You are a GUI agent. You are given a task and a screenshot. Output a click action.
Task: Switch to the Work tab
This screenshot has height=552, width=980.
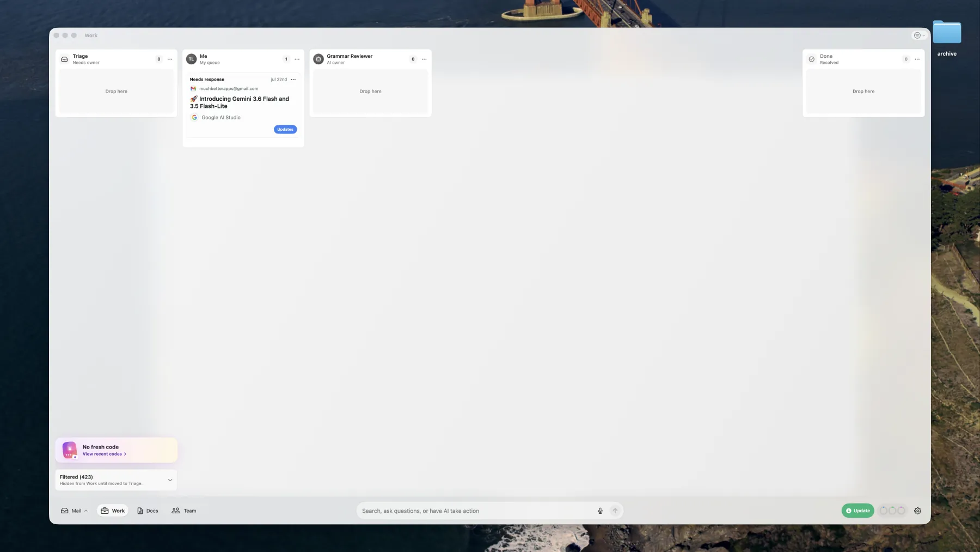[113, 511]
